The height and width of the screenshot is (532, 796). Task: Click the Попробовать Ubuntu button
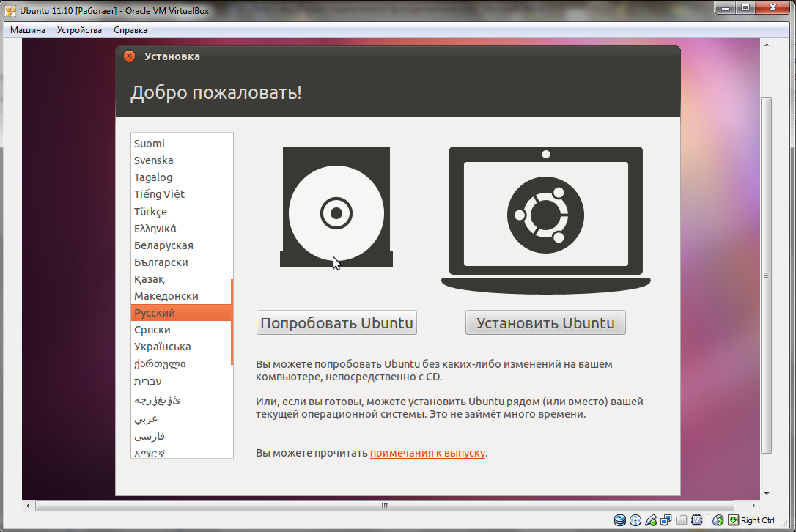coord(336,323)
